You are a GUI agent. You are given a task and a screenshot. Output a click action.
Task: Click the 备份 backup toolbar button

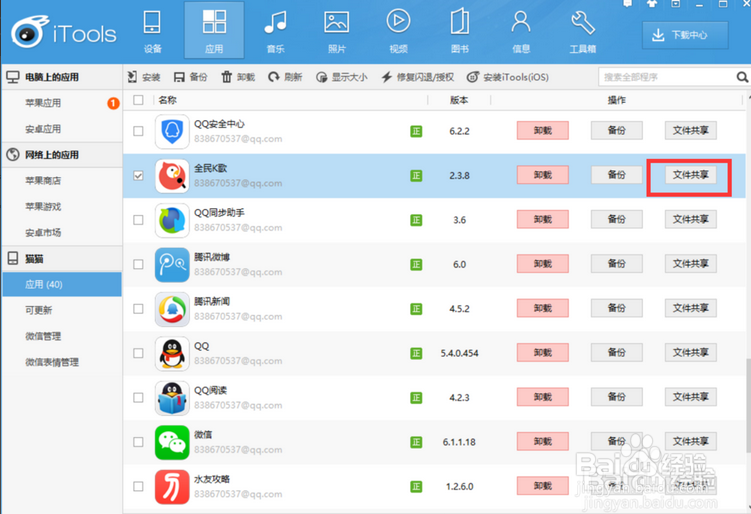pos(191,77)
